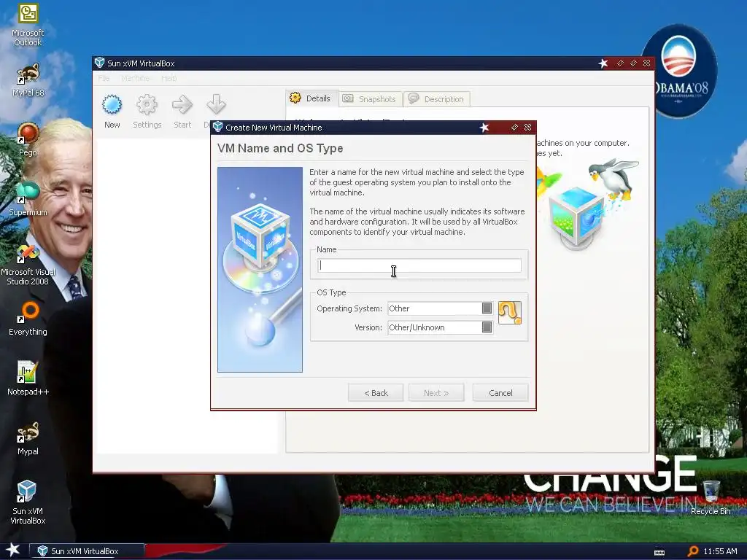The image size is (747, 560).
Task: Click the Discard down-arrow toolbar icon
Action: [216, 105]
